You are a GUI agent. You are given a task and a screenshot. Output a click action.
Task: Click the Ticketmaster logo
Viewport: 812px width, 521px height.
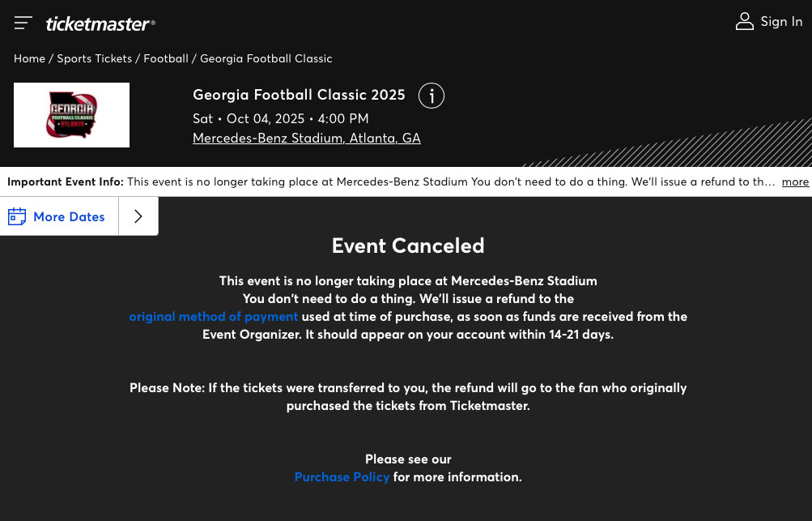click(100, 23)
